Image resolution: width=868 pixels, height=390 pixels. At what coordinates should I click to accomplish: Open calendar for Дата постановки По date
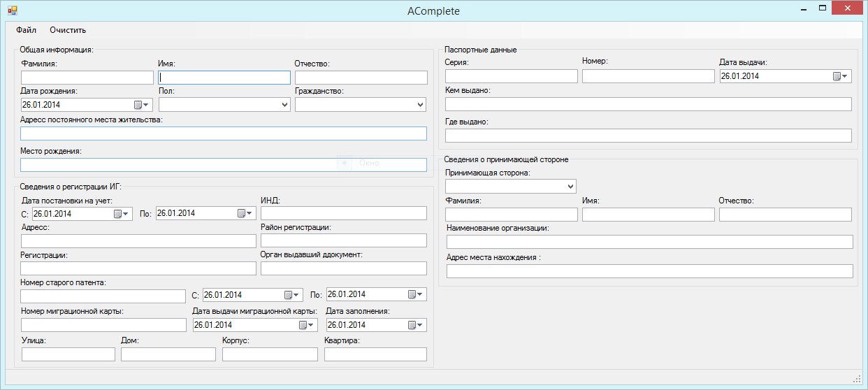[x=245, y=213]
